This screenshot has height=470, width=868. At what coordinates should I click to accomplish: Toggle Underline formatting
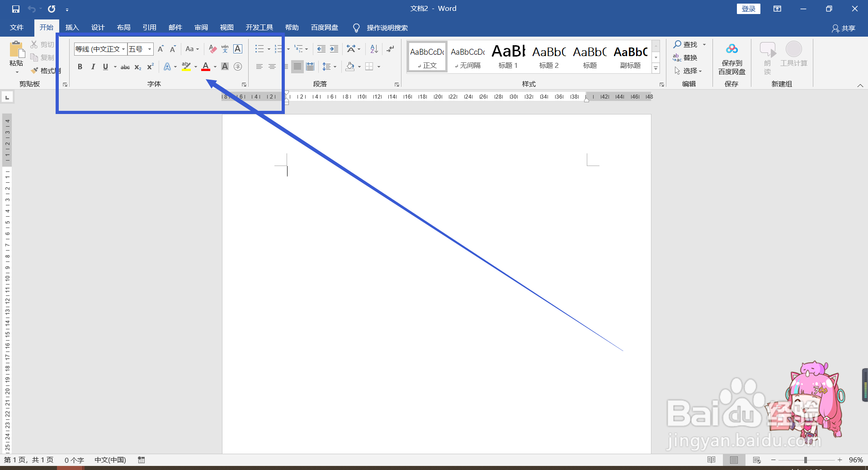point(105,66)
